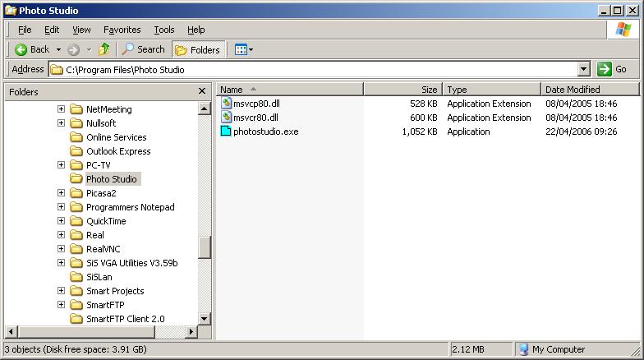Click the NetMeeting folder icon
644x360 pixels.
pyautogui.click(x=76, y=108)
